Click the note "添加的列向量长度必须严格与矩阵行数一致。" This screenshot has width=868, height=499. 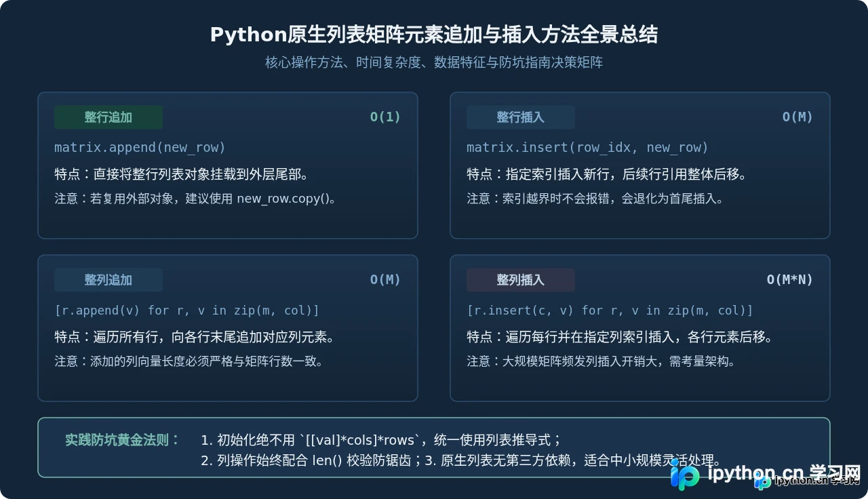189,361
